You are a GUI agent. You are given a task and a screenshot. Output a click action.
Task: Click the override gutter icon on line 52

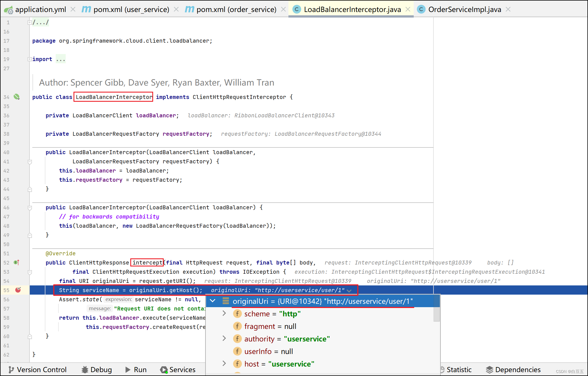16,262
